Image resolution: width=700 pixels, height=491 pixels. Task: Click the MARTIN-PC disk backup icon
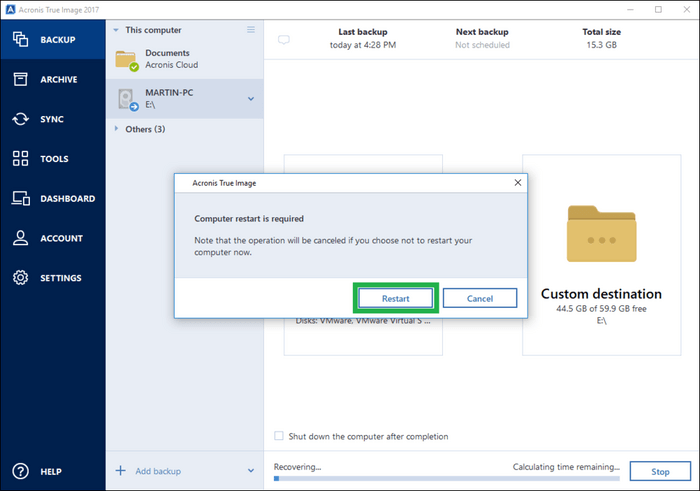[x=128, y=99]
